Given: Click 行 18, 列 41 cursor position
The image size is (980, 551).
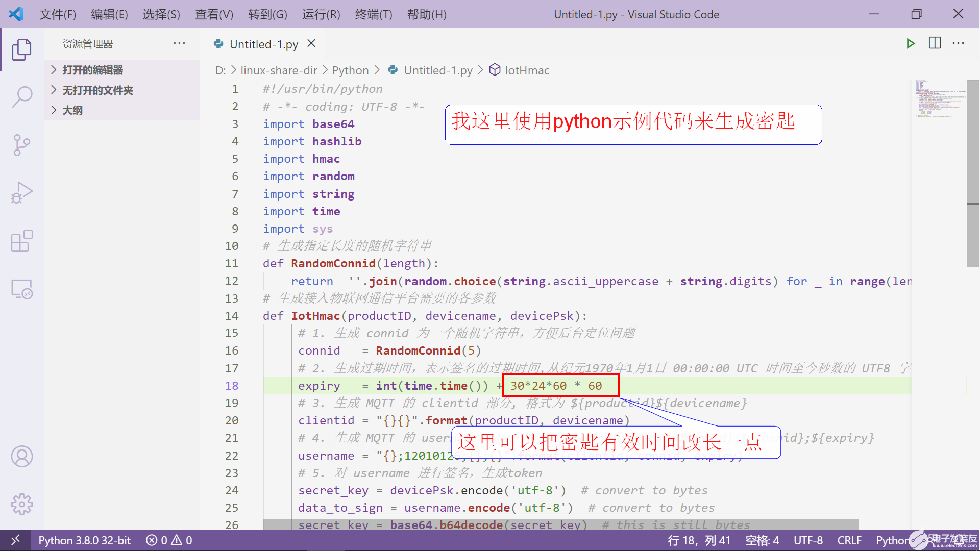Looking at the screenshot, I should point(699,540).
